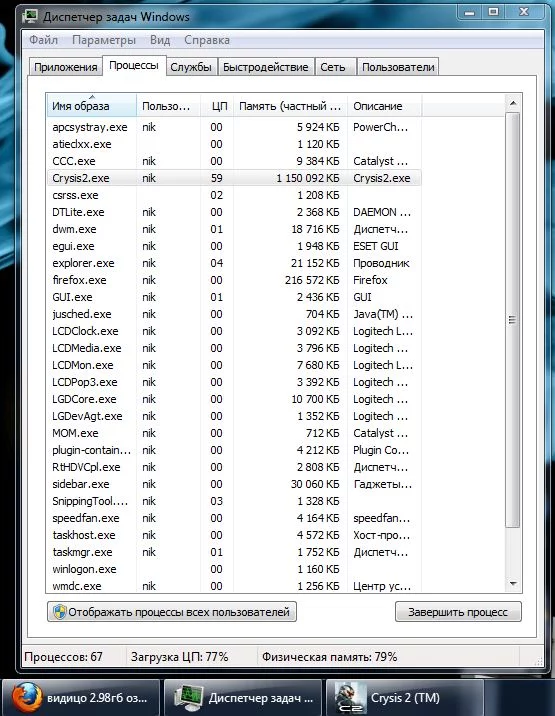Viewport: 555px width, 716px height.
Task: Select the taskhost.exe process
Action: [234, 535]
